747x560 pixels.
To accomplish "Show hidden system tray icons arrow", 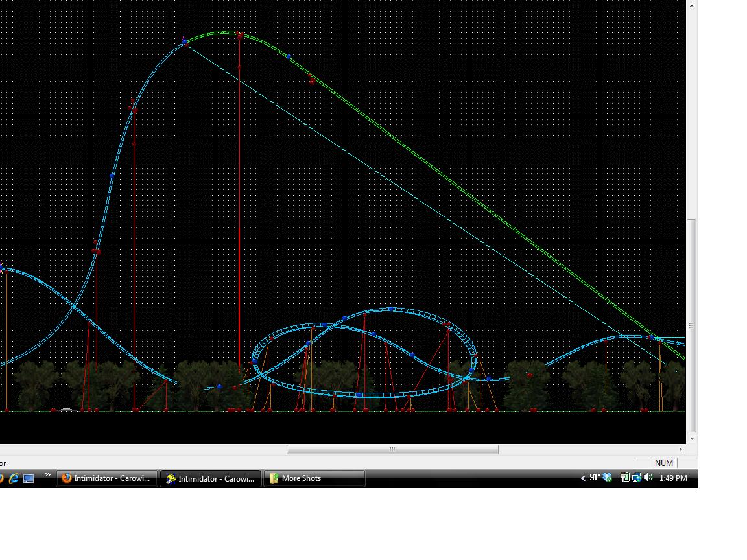I will 583,478.
